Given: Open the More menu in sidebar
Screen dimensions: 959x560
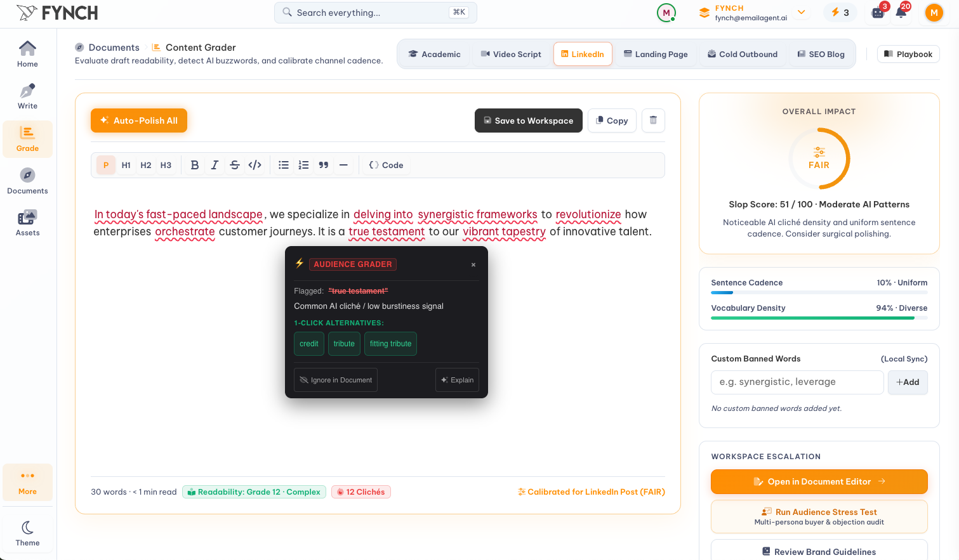Looking at the screenshot, I should tap(27, 483).
